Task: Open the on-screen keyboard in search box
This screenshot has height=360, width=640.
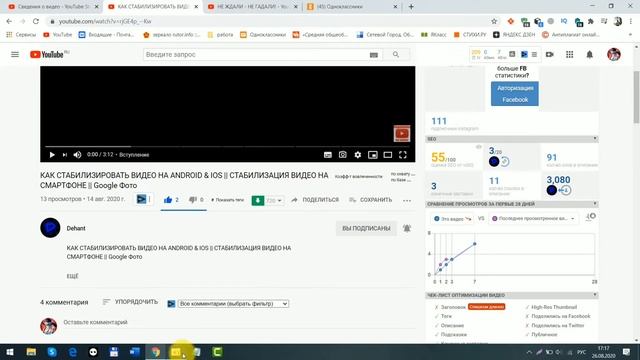Action: [373, 55]
